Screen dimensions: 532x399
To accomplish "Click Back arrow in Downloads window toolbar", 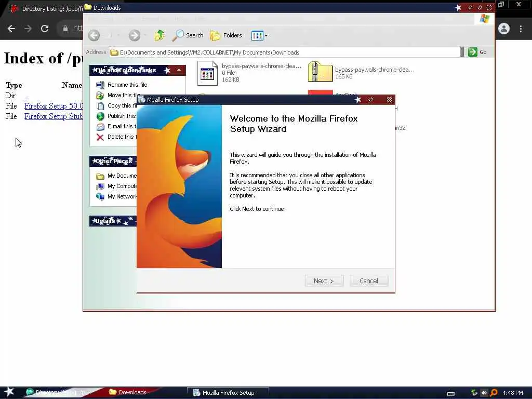I will 94,35.
